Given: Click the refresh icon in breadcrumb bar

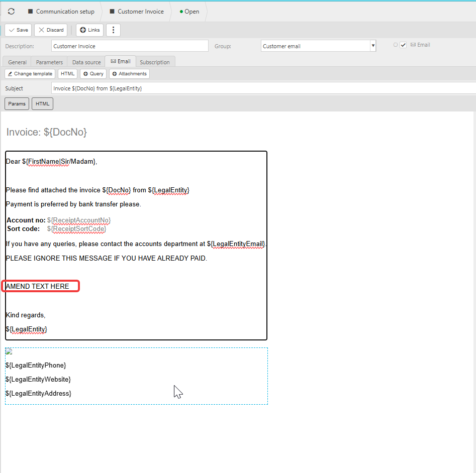Looking at the screenshot, I should pyautogui.click(x=11, y=12).
